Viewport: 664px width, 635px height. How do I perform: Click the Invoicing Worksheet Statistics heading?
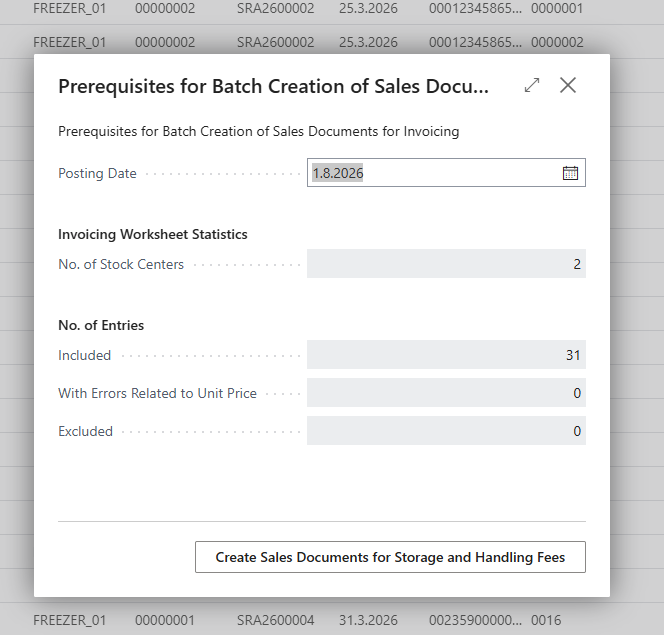153,234
